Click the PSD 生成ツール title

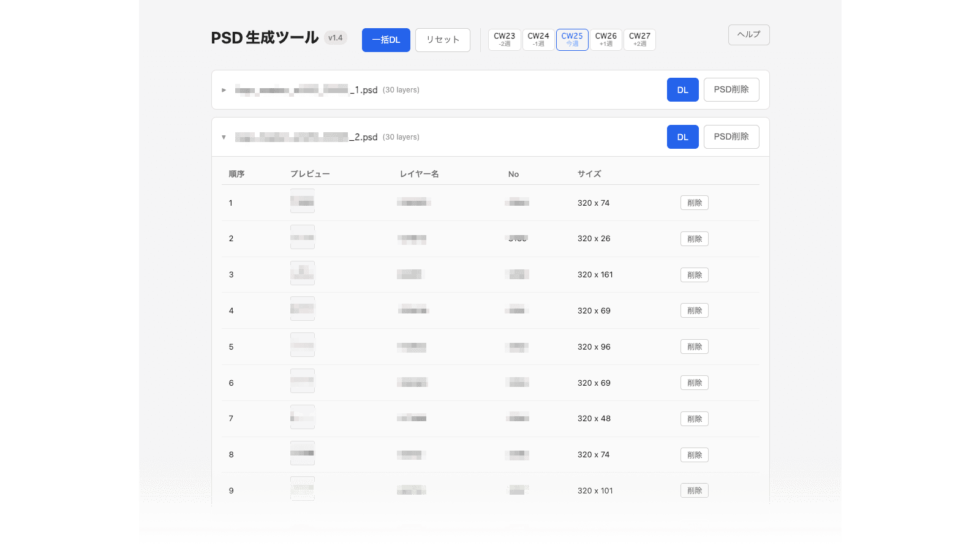pos(265,38)
